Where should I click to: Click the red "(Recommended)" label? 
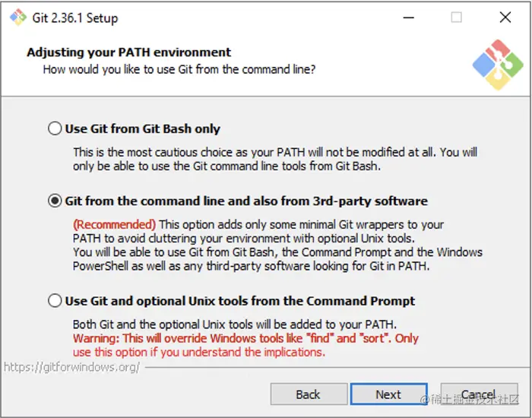pyautogui.click(x=114, y=224)
